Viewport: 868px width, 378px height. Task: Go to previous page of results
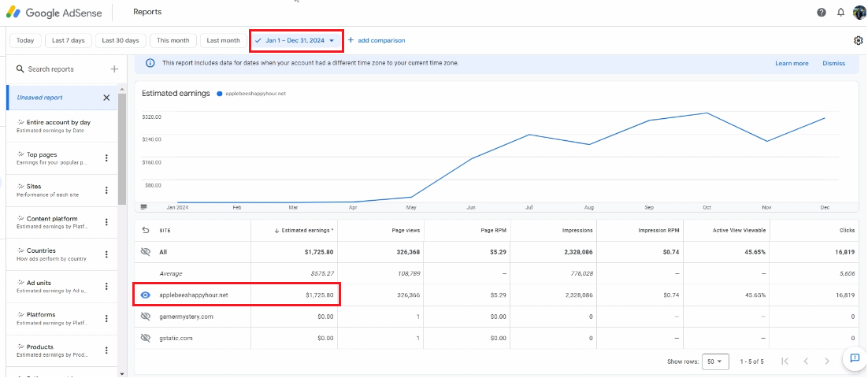click(x=806, y=361)
